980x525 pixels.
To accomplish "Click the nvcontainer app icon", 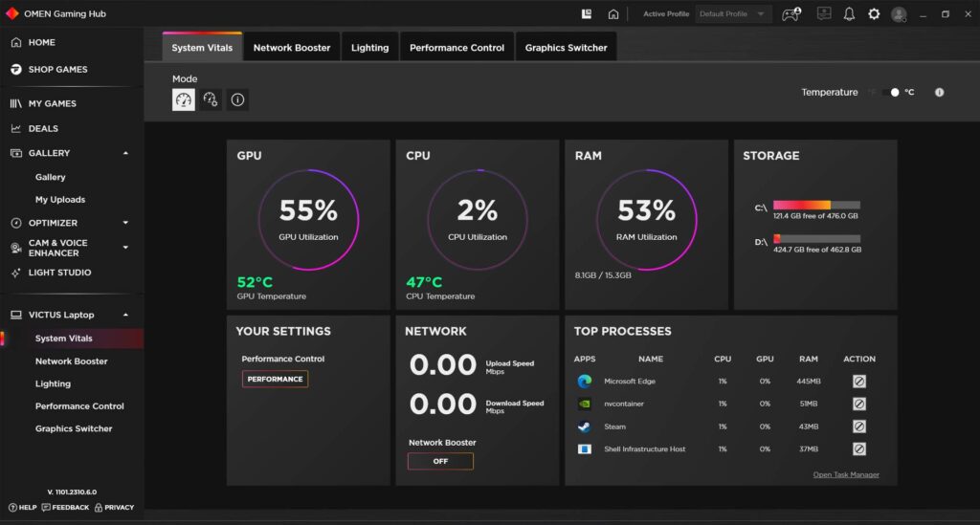I will [585, 404].
